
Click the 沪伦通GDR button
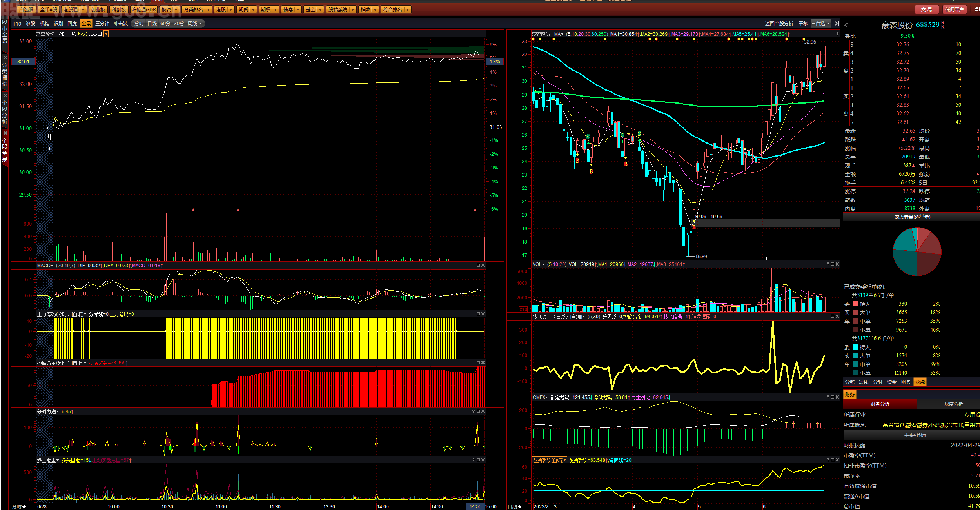[x=144, y=9]
